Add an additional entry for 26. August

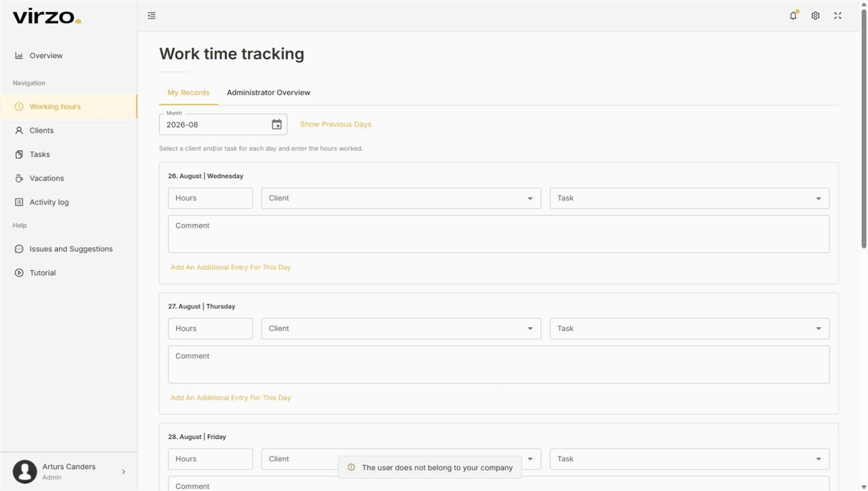point(230,267)
